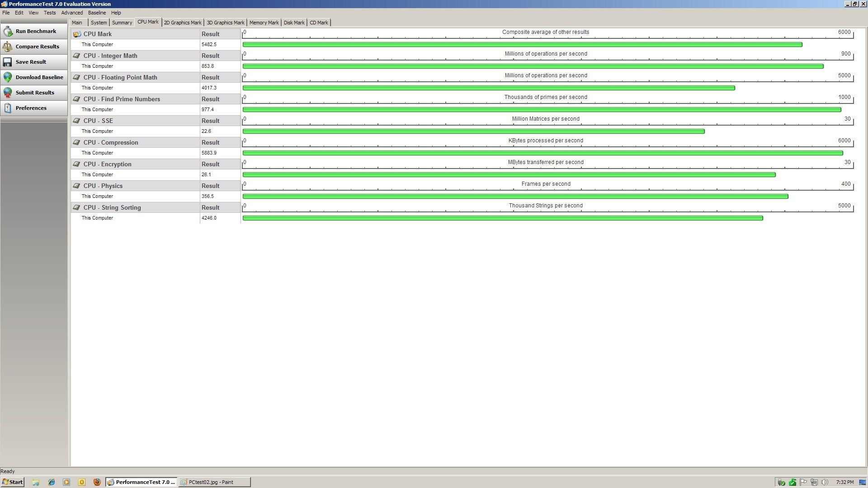The image size is (868, 488).
Task: Click the 7:32 PM system clock
Action: [845, 482]
